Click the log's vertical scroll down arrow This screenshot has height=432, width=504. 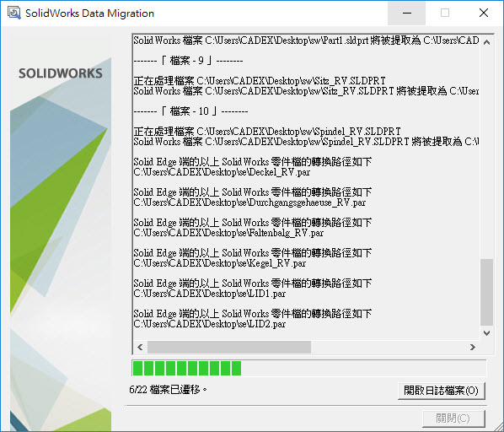pos(486,333)
